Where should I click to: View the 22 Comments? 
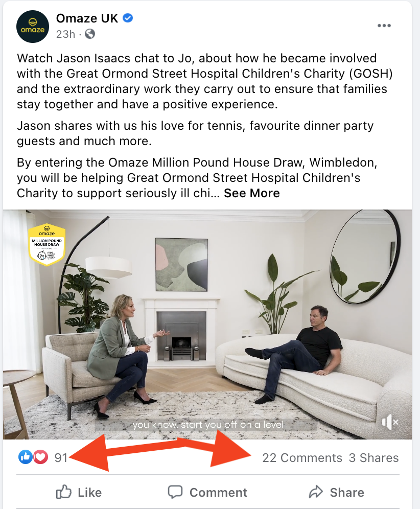302,458
